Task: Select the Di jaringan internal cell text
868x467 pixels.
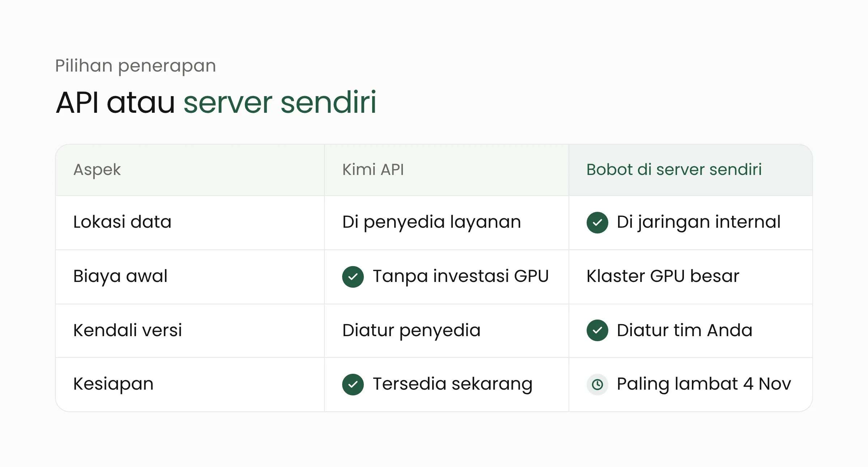Action: tap(699, 223)
